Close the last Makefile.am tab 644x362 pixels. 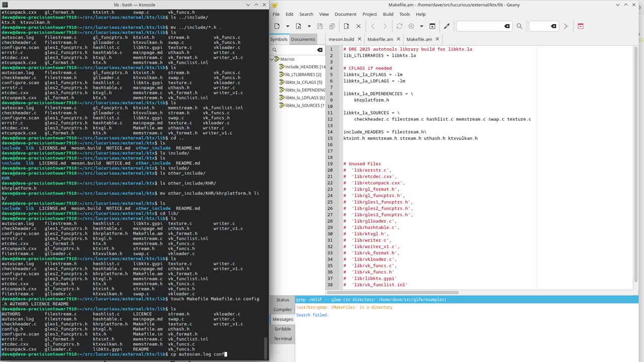coord(437,39)
